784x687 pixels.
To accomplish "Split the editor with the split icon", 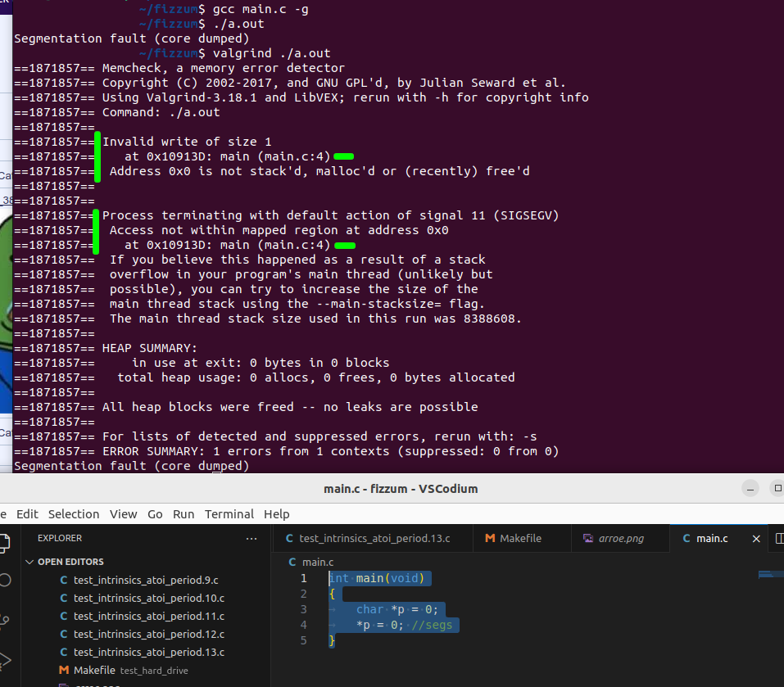I will (779, 538).
